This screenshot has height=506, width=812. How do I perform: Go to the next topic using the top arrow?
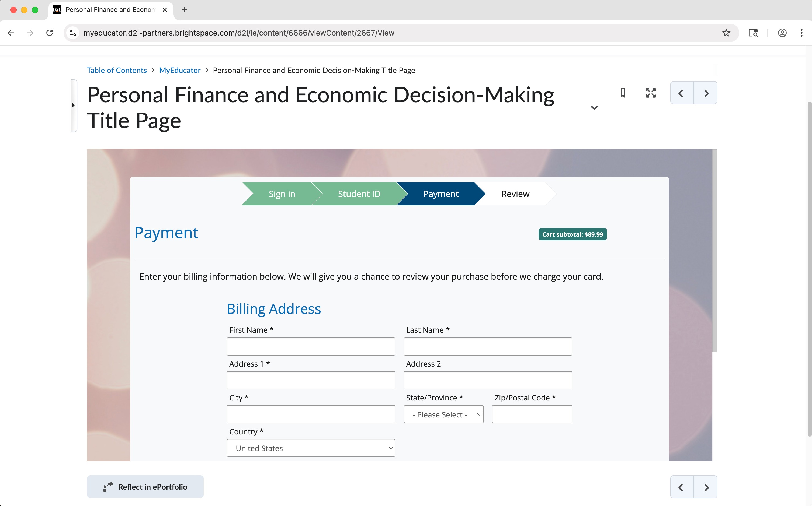coord(706,93)
